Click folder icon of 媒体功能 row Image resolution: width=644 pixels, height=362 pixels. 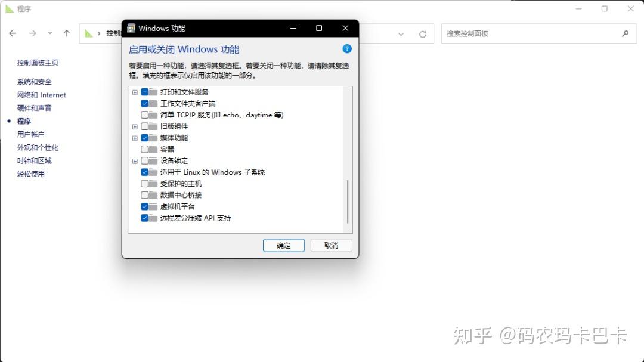click(x=153, y=138)
